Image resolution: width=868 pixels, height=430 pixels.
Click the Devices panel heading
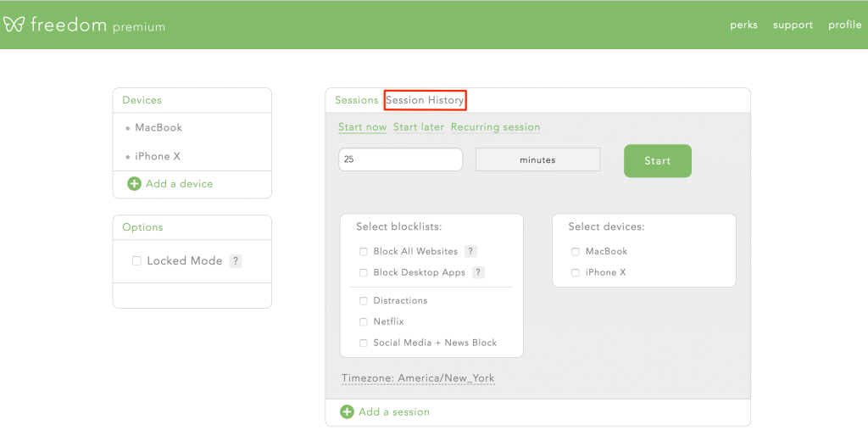[x=142, y=100]
